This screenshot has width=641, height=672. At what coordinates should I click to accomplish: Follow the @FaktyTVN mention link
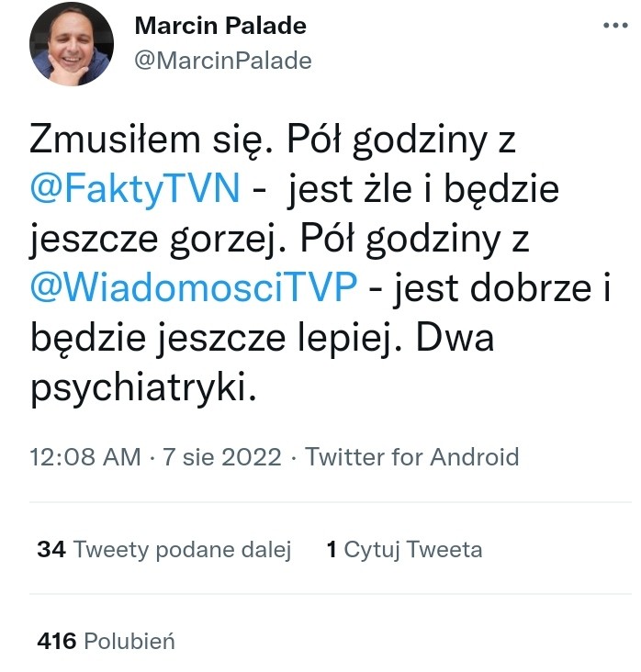pos(135,188)
